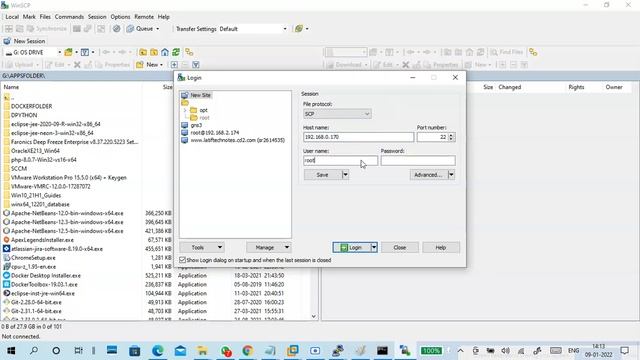Image resolution: width=640 pixels, height=360 pixels.
Task: Click the Login button
Action: [351, 247]
